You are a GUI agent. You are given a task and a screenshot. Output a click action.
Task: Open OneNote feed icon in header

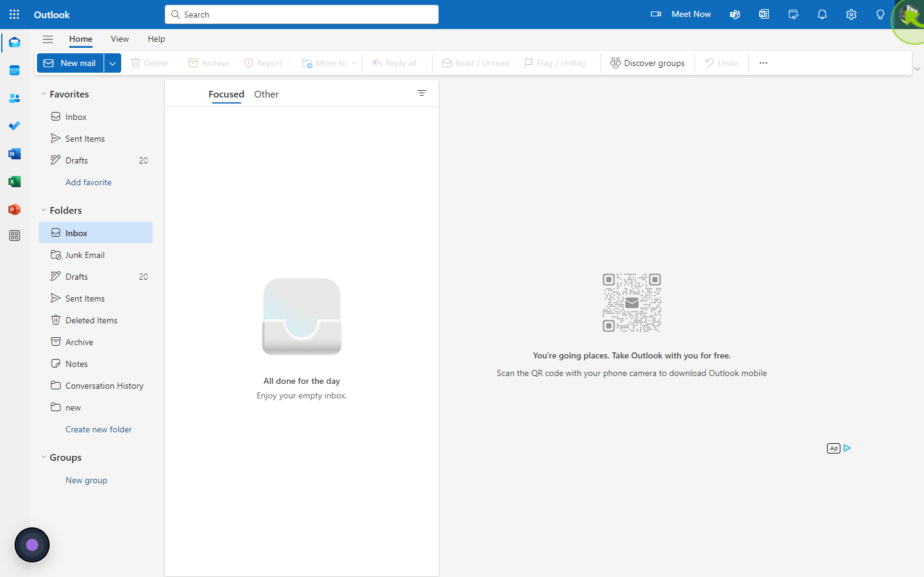point(764,15)
